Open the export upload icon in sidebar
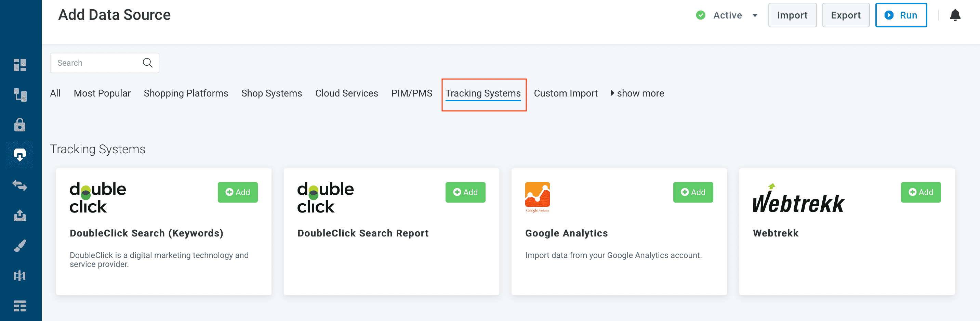Screen dimensions: 980x321 tap(20, 216)
